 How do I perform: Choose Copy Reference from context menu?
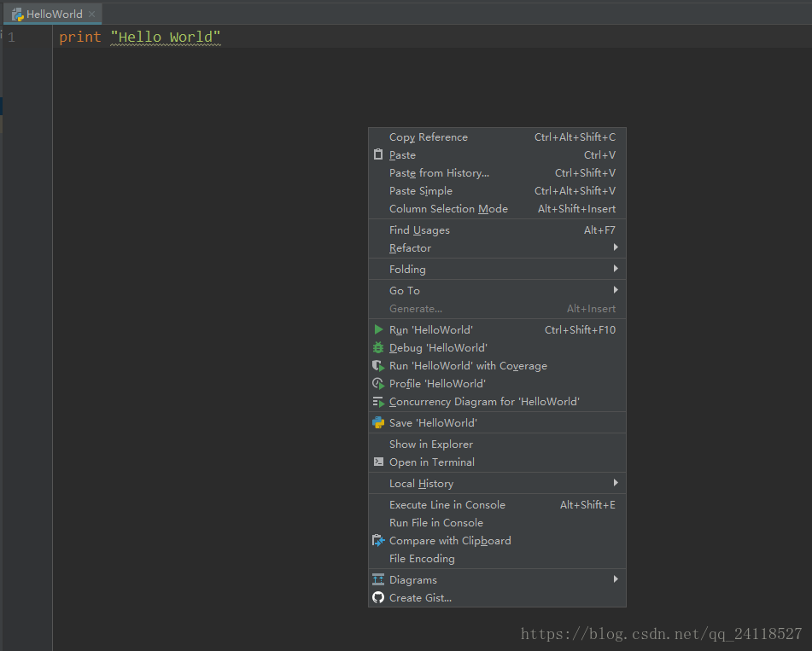pos(497,137)
